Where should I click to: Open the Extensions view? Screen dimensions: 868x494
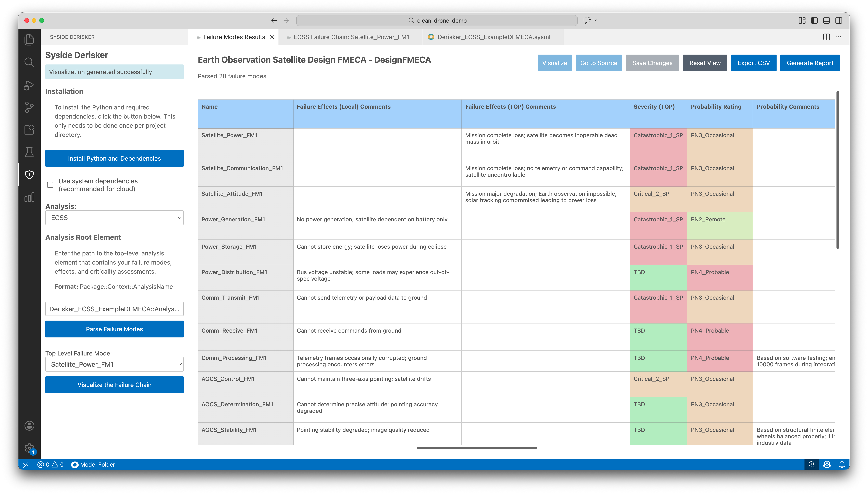[29, 130]
